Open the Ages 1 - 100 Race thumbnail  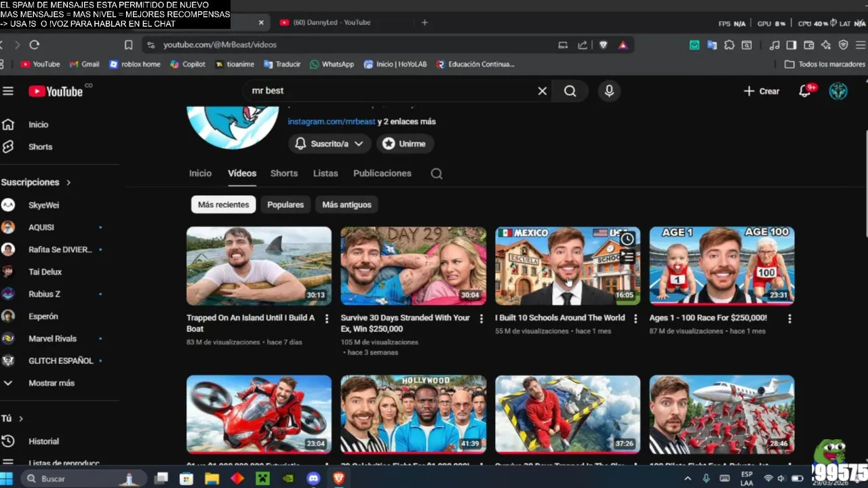(x=722, y=266)
